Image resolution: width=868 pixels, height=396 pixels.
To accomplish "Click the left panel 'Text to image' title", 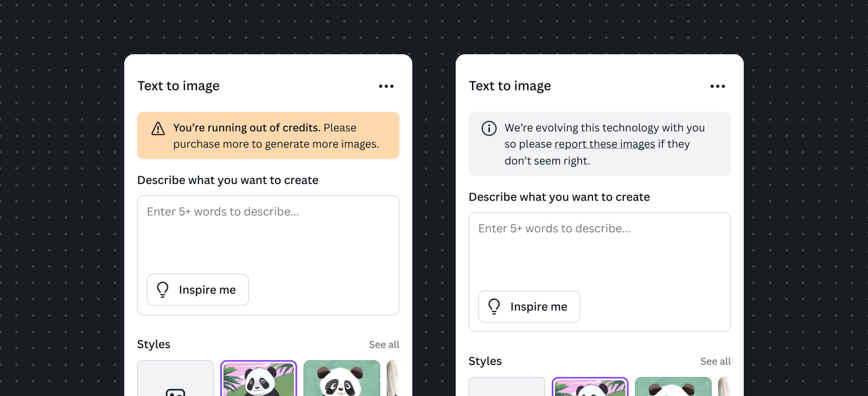I will click(178, 86).
